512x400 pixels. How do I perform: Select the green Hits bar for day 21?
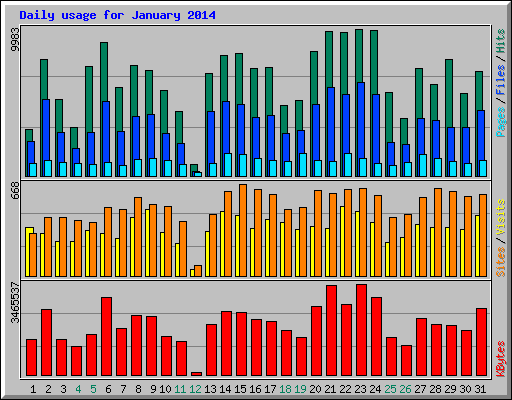point(329,59)
